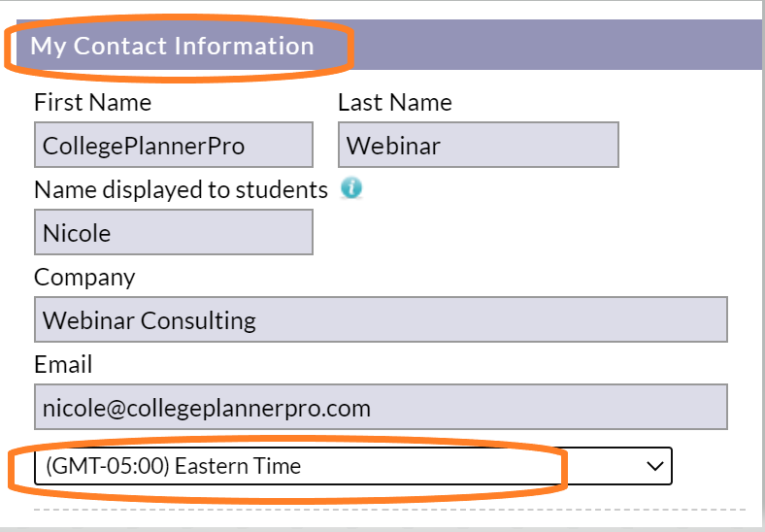
Task: Focus the Company field with Webinar Consulting
Action: click(381, 319)
